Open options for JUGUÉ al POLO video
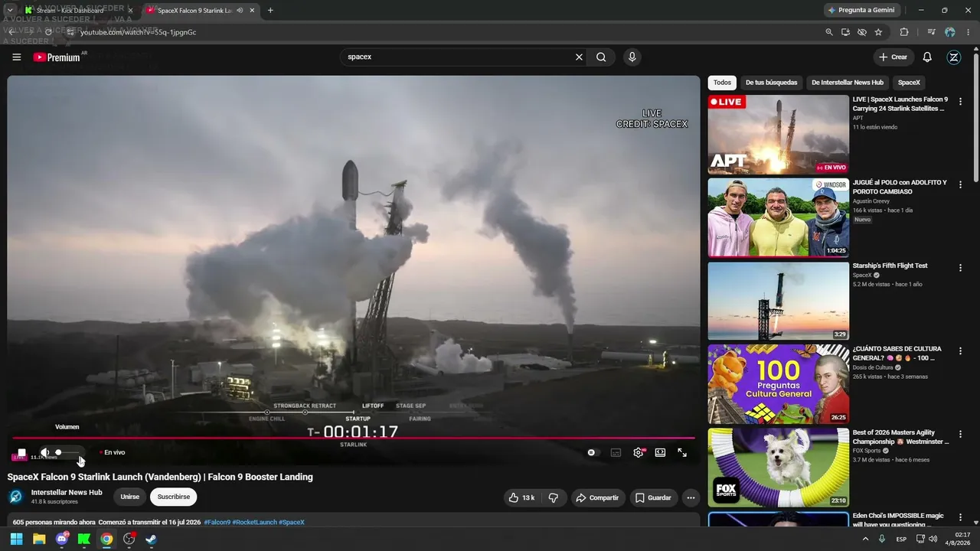The image size is (980, 551). (x=960, y=184)
